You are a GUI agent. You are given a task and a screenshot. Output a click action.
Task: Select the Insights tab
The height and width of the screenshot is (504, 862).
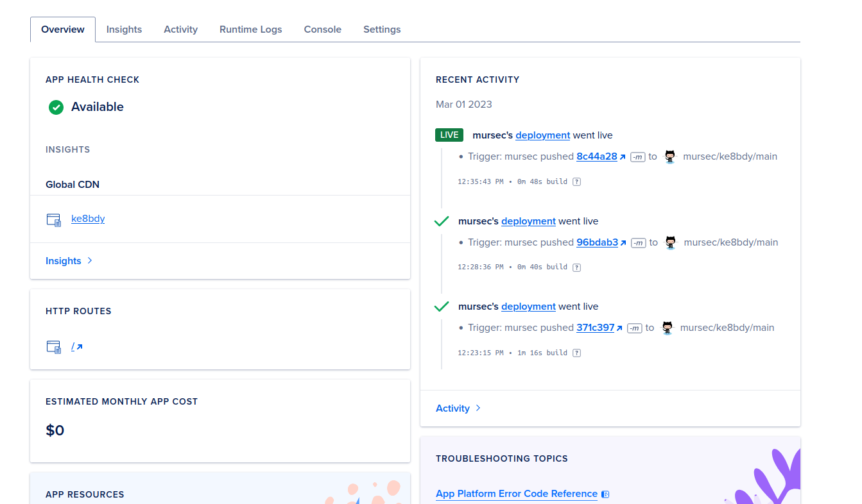pyautogui.click(x=124, y=29)
